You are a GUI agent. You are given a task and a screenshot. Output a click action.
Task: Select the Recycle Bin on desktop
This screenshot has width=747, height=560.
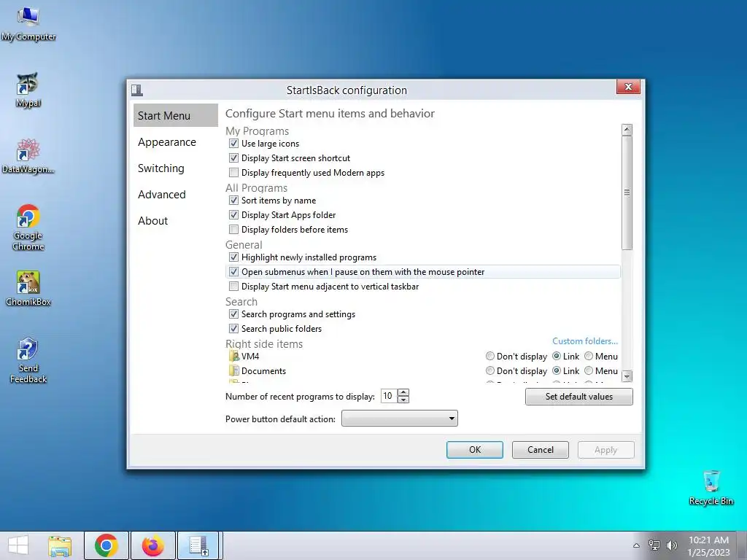711,488
